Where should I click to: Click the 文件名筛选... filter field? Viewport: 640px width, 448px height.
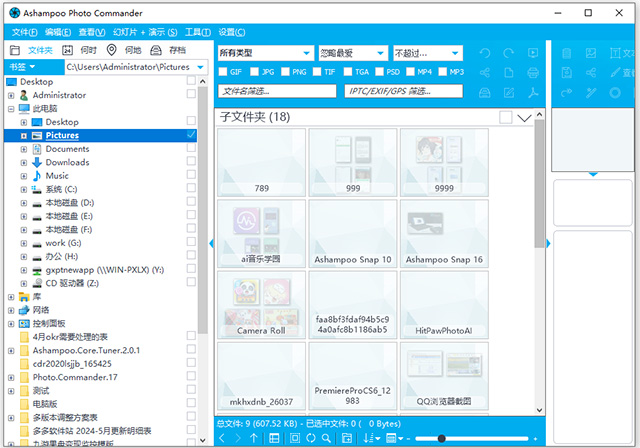pos(277,91)
